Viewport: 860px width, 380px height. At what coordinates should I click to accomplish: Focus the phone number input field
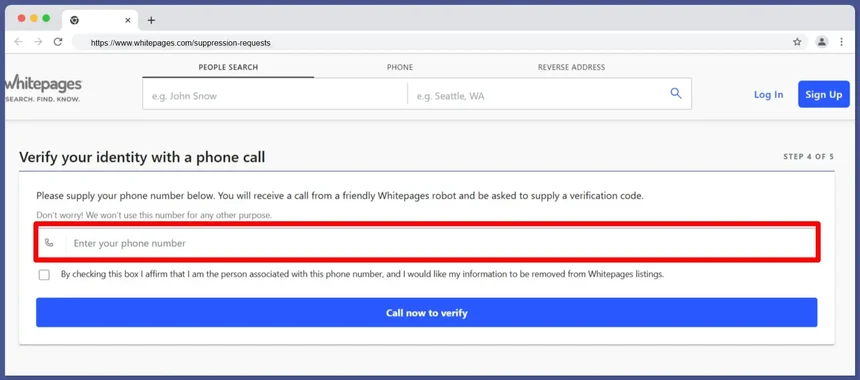(x=427, y=243)
